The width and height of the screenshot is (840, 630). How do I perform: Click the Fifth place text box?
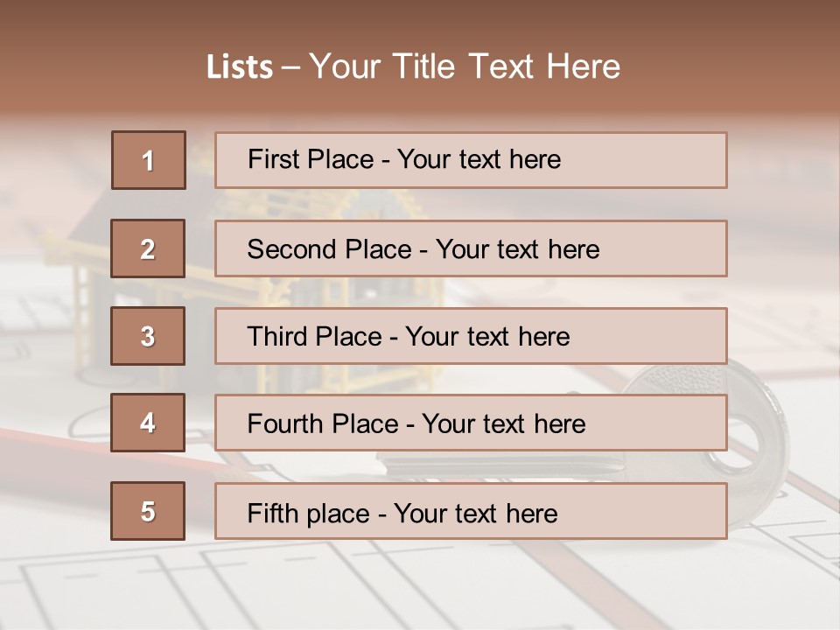click(471, 511)
